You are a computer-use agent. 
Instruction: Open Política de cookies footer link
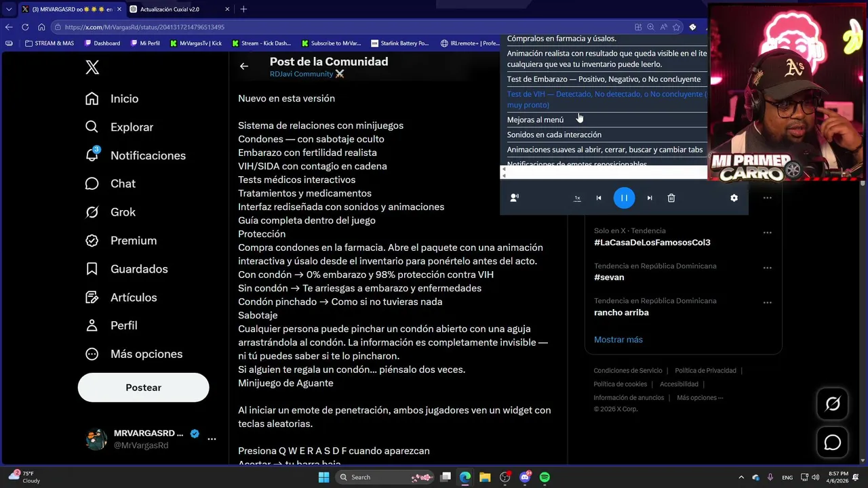[x=620, y=384]
